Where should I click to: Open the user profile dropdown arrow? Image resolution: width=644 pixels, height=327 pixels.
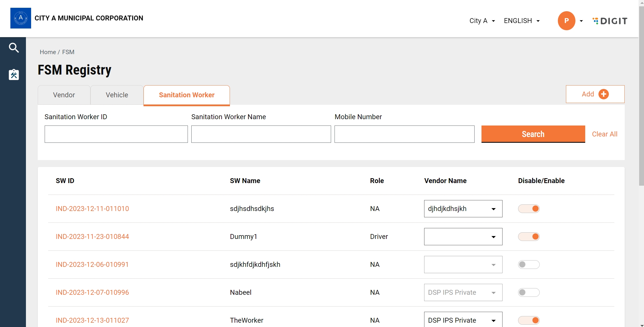pos(581,21)
